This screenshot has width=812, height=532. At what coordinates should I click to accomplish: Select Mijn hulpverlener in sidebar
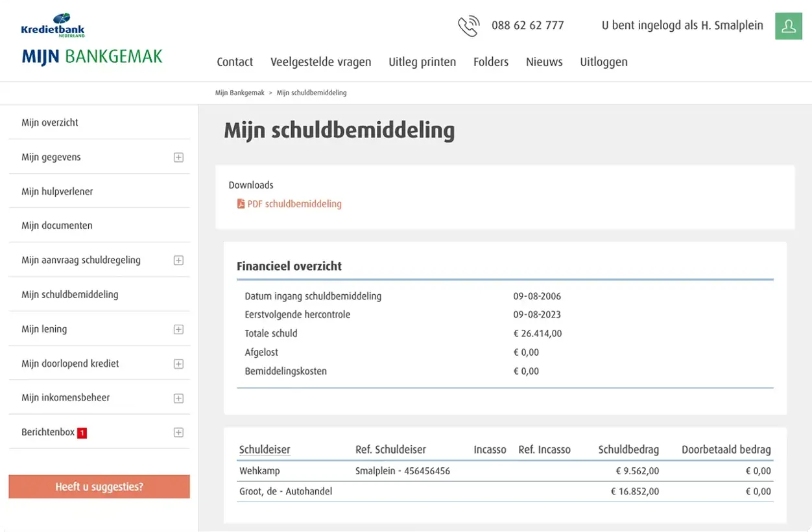click(57, 191)
